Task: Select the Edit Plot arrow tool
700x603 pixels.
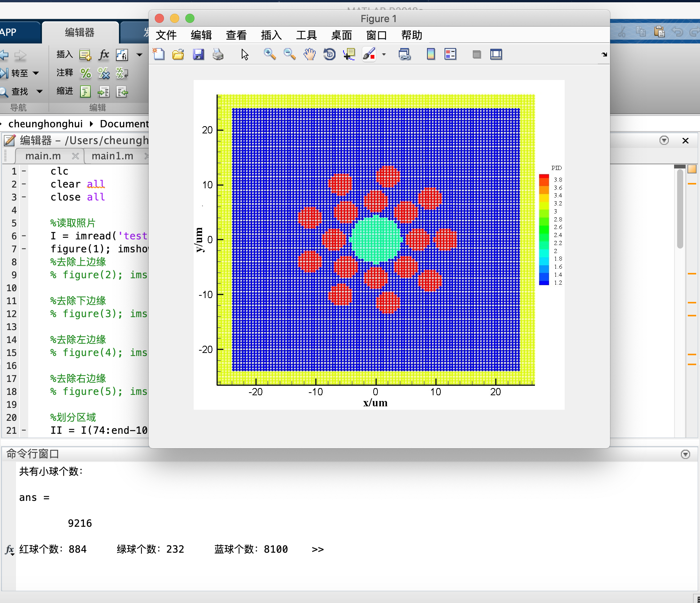Action: pos(245,55)
